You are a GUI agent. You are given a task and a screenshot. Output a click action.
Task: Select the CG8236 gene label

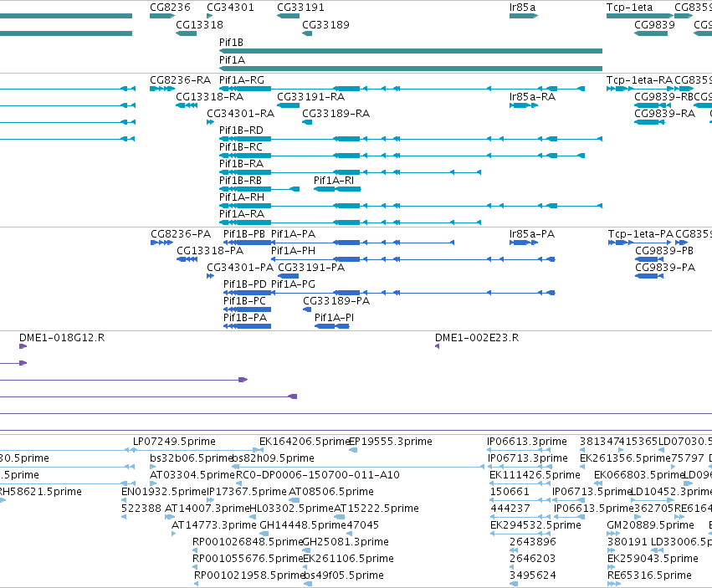[x=170, y=8]
